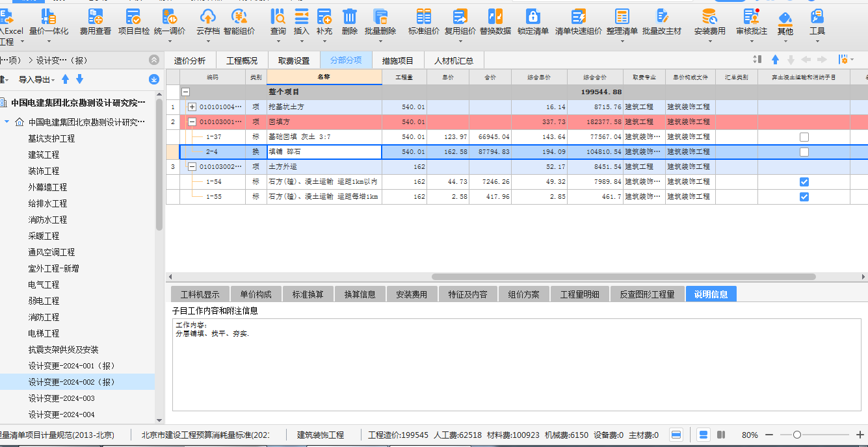The image size is (868, 447).
Task: Click the round blue download icon in tree panel
Action: (x=154, y=79)
